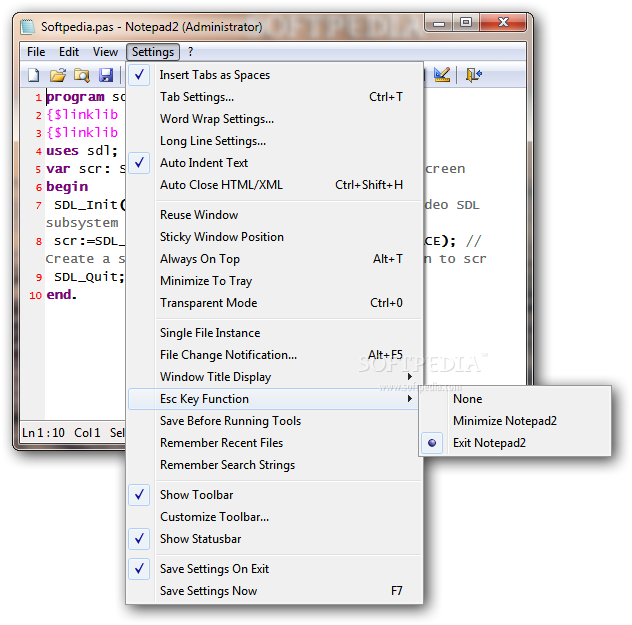Image resolution: width=632 pixels, height=625 pixels.
Task: Open the File menu
Action: click(36, 52)
